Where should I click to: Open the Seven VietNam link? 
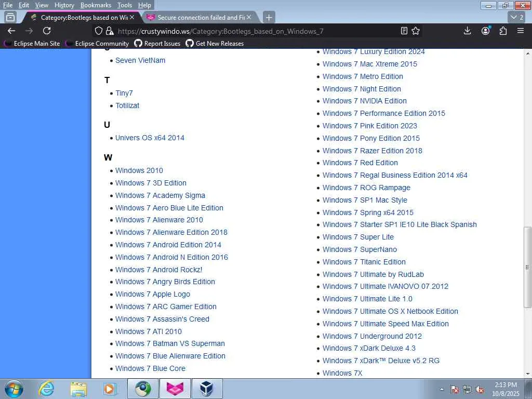[140, 60]
